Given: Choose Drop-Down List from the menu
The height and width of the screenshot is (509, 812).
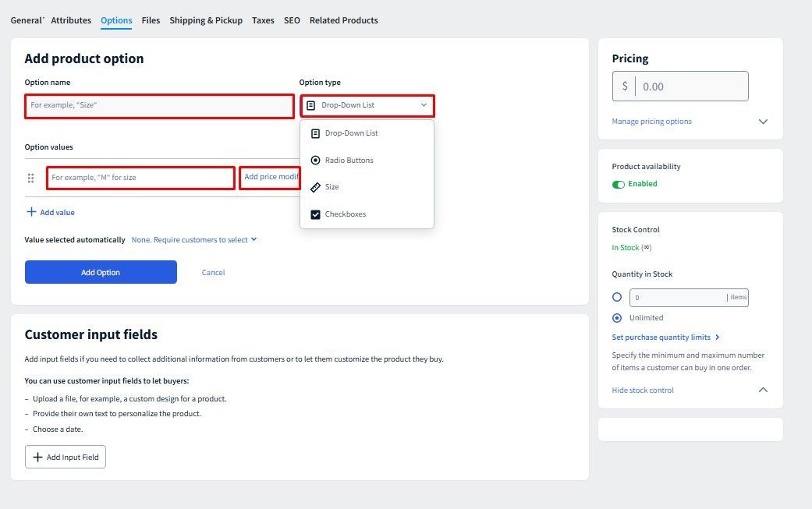Looking at the screenshot, I should (367, 133).
